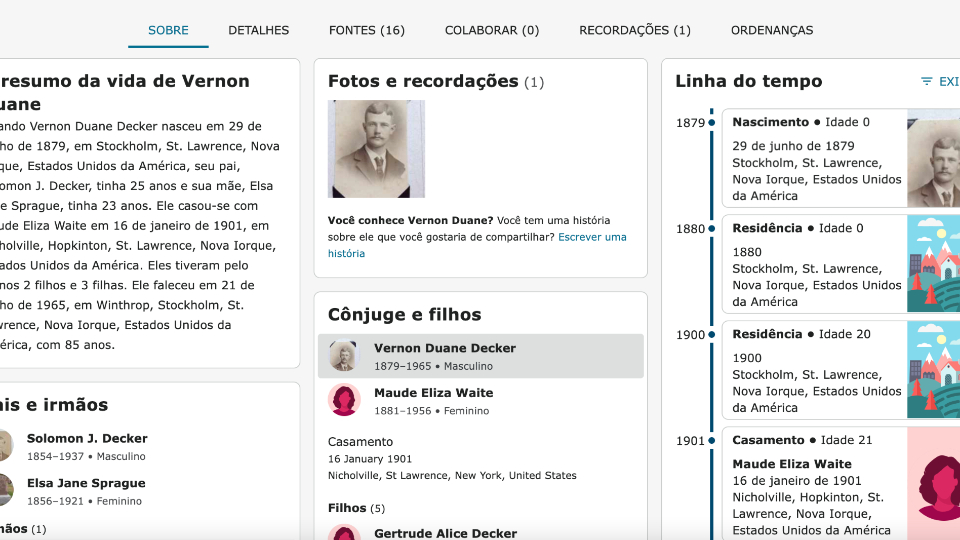Click Gertrude Alice Decker's avatar icon

click(x=344, y=533)
